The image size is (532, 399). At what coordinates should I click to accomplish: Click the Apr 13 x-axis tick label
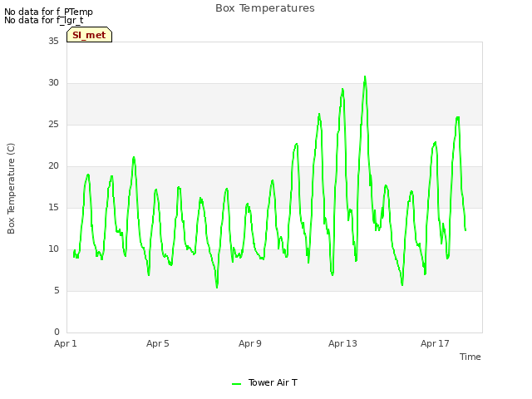pyautogui.click(x=342, y=343)
